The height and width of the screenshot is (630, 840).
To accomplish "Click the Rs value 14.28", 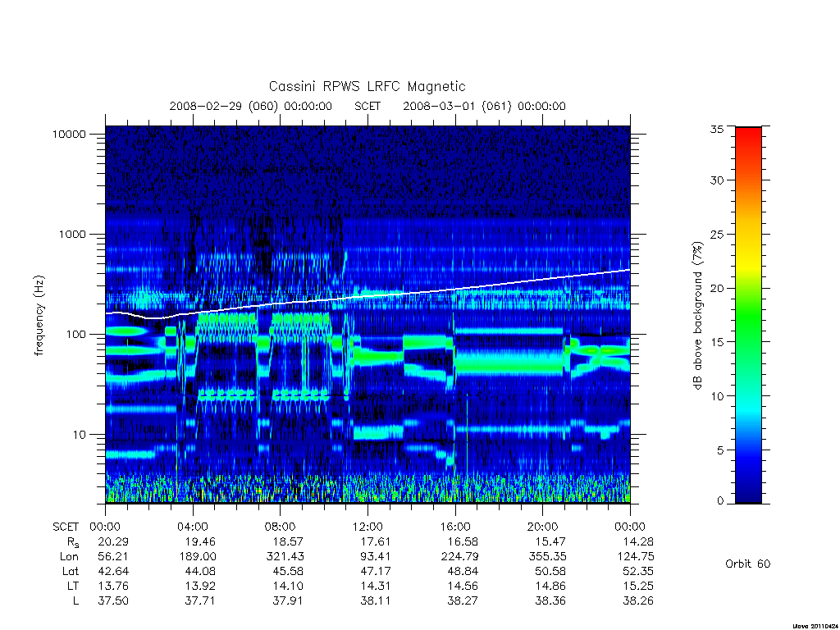I will click(x=638, y=542).
